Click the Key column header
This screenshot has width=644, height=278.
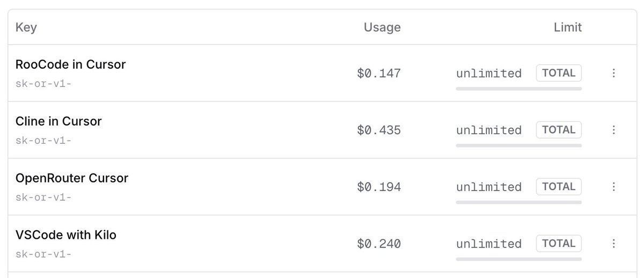pos(26,27)
